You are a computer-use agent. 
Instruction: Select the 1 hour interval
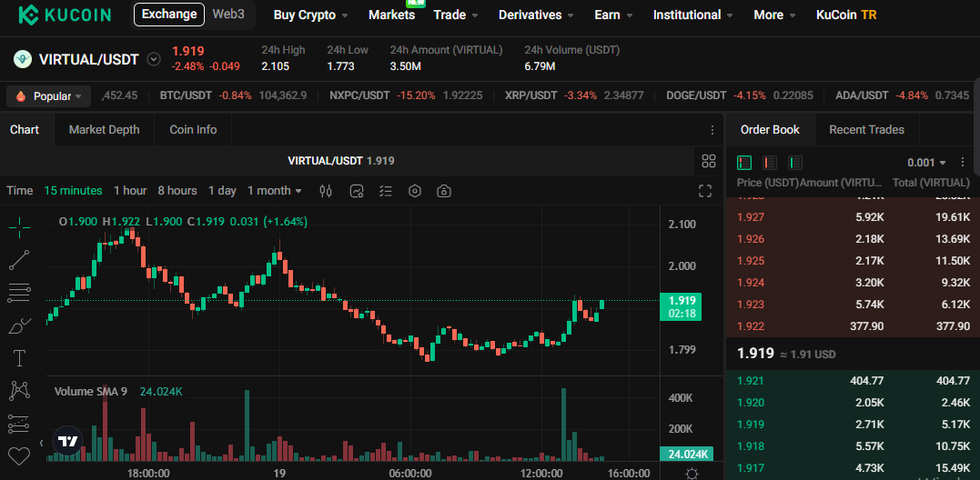pyautogui.click(x=130, y=191)
